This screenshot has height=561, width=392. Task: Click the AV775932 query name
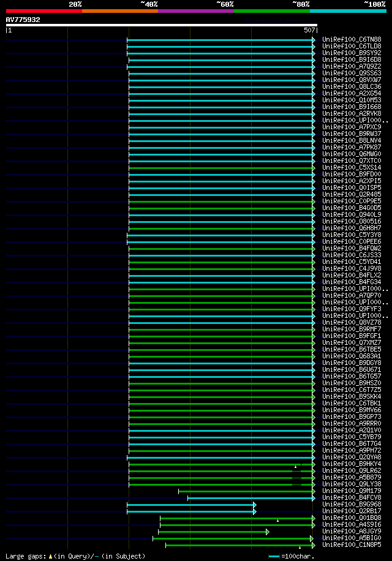23,20
